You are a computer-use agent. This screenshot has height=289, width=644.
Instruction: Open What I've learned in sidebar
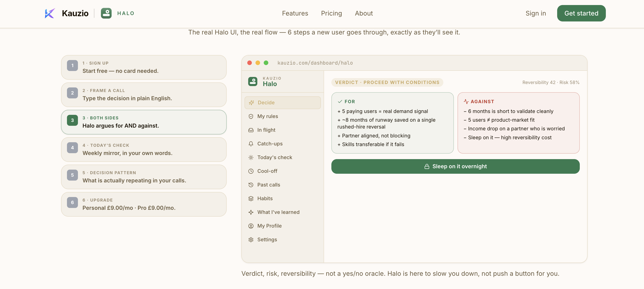282,212
